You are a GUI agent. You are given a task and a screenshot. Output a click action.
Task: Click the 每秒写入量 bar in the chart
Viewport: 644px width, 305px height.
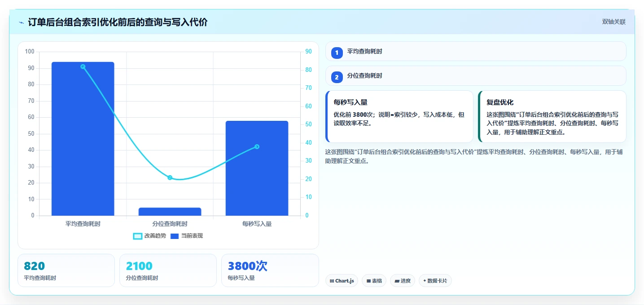pos(257,168)
